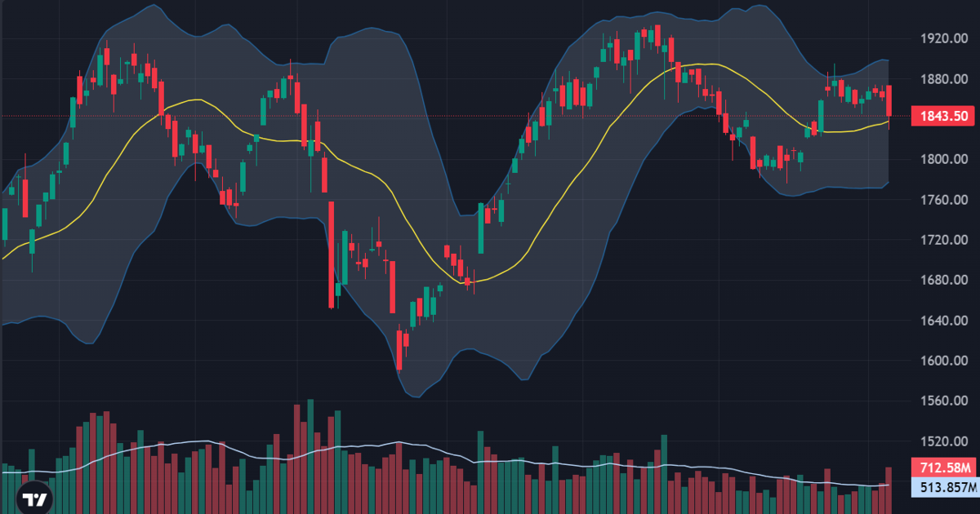Click the rightmost red volume bar
The image size is (980, 514).
click(889, 490)
